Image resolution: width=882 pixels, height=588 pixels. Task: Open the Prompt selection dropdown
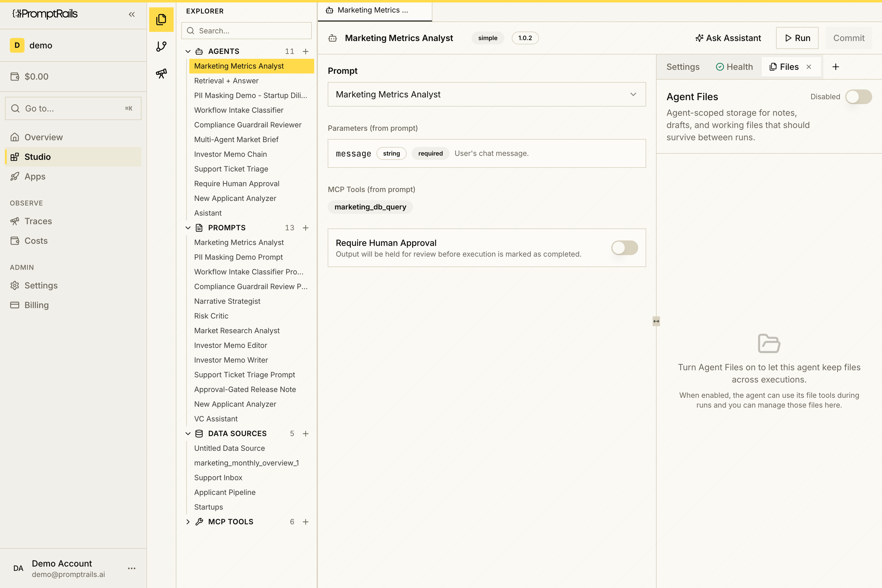pos(486,95)
